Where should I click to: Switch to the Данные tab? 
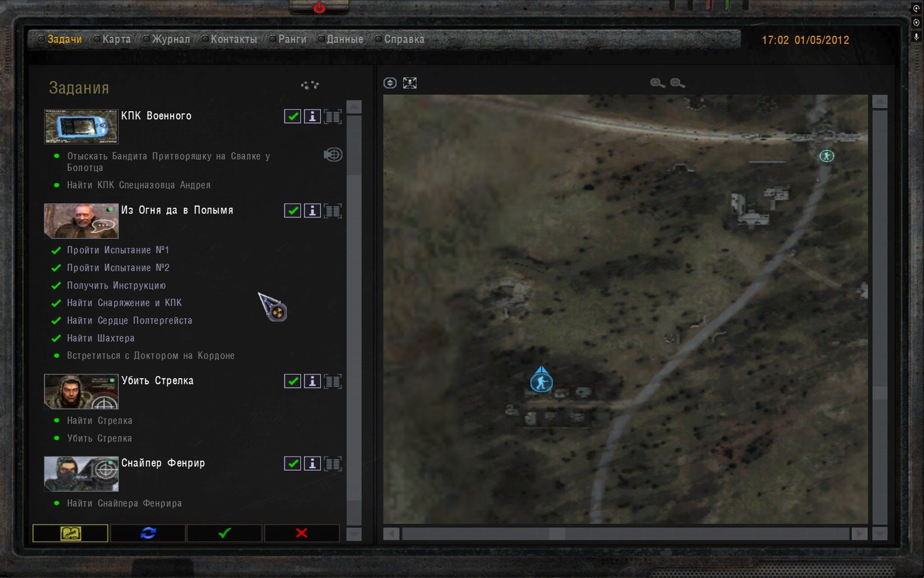tap(345, 39)
